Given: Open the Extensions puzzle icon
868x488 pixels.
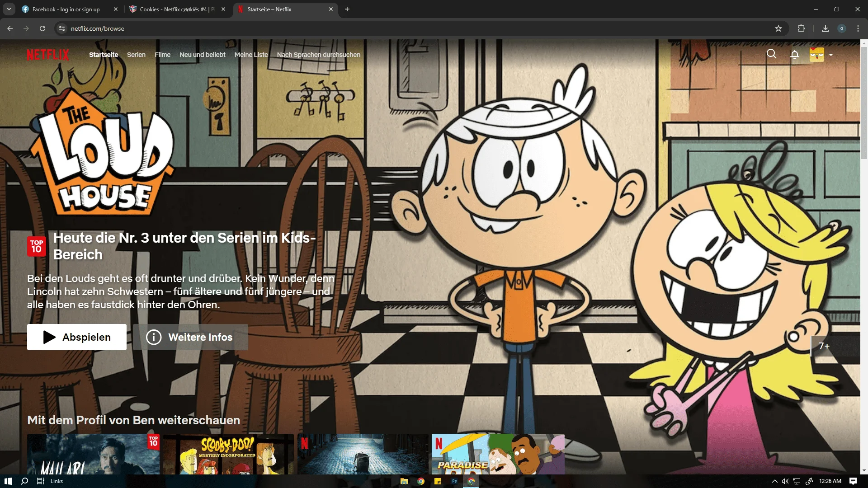Looking at the screenshot, I should coord(801,28).
